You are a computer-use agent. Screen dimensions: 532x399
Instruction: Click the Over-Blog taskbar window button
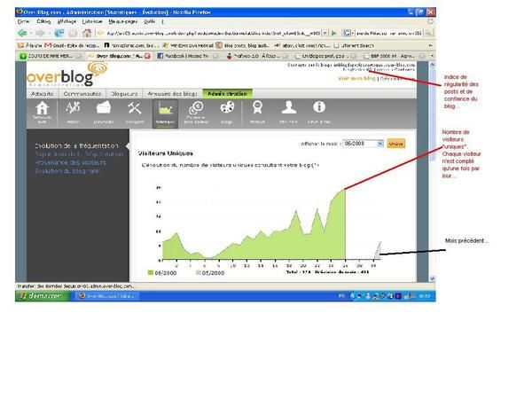click(x=107, y=296)
